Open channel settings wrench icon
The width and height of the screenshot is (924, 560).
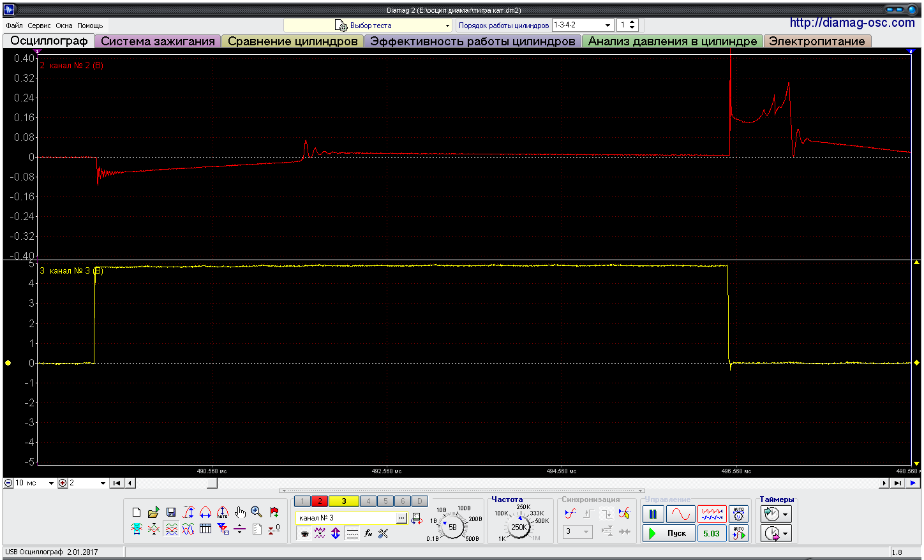tap(384, 534)
